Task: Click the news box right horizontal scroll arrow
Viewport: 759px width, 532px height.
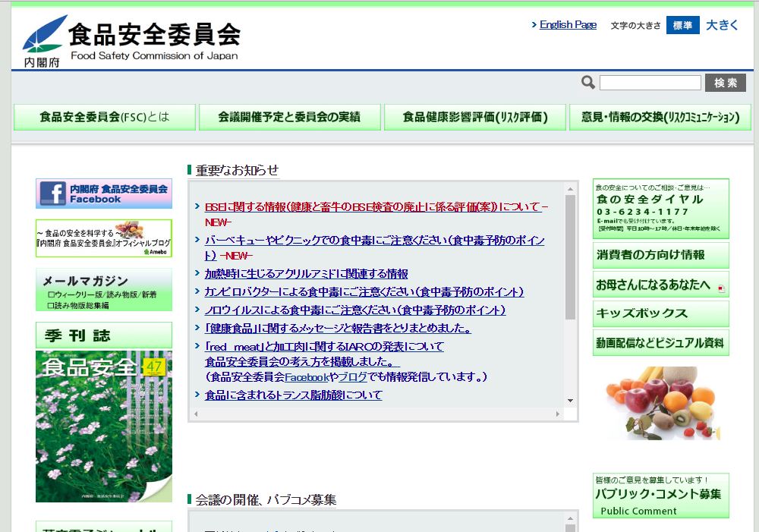Action: [559, 414]
